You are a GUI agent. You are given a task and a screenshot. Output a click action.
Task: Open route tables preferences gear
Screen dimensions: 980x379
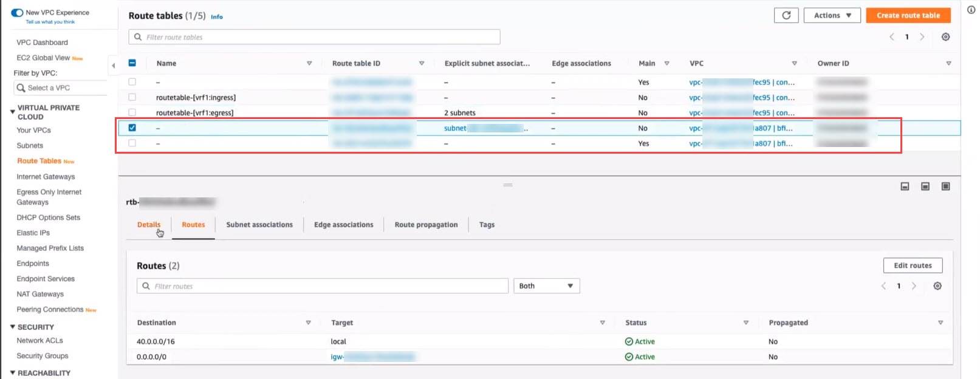[945, 37]
